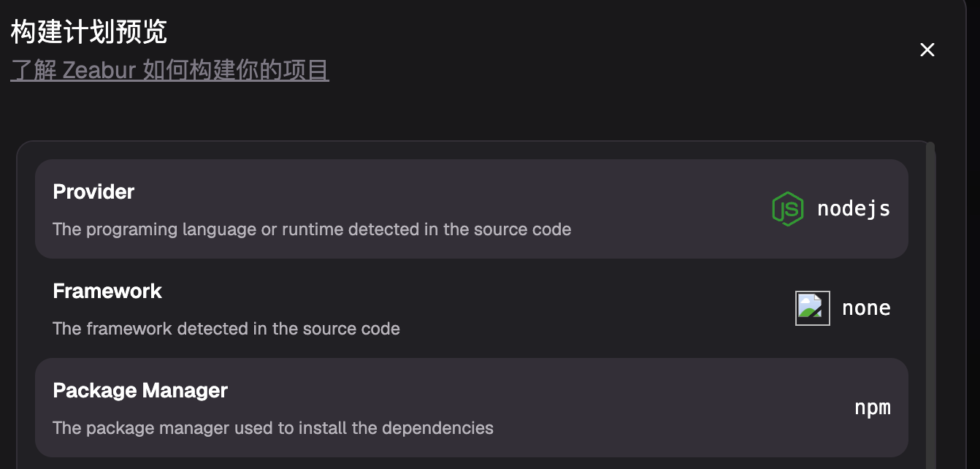This screenshot has width=980, height=469.
Task: Click the broken image icon beside none
Action: tap(813, 308)
